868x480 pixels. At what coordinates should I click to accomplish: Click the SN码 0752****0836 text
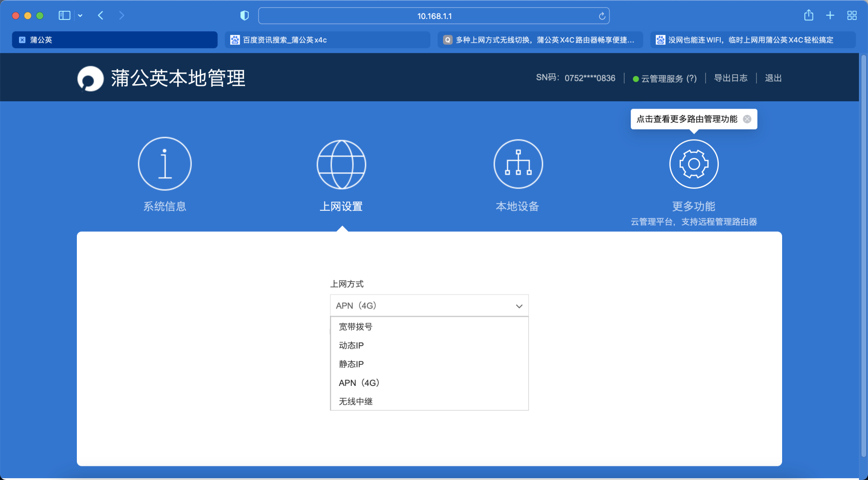[576, 78]
